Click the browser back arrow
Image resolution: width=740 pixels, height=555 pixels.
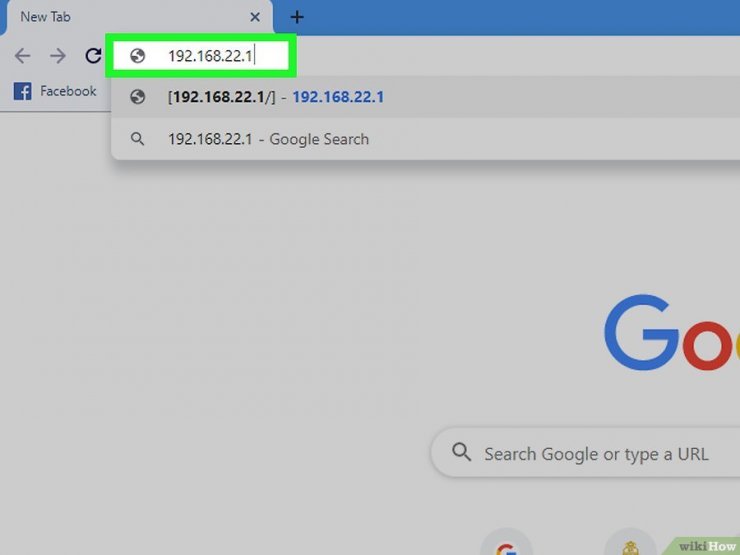(22, 56)
